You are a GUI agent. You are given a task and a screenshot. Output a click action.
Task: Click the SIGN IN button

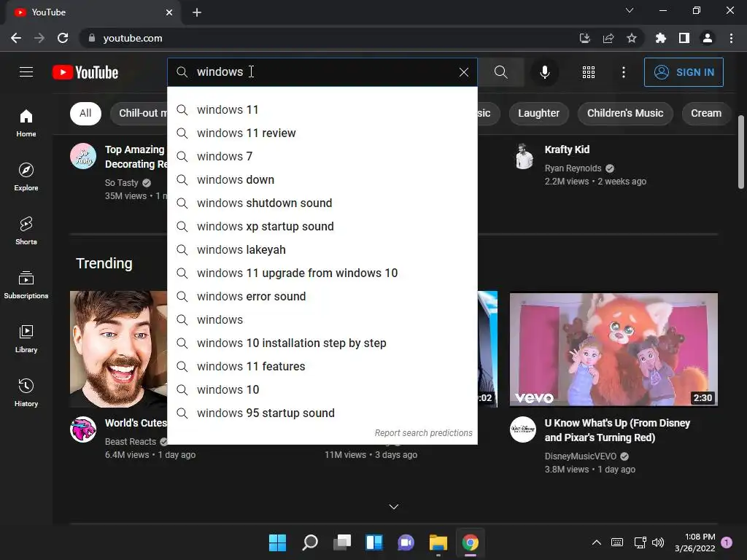click(684, 72)
